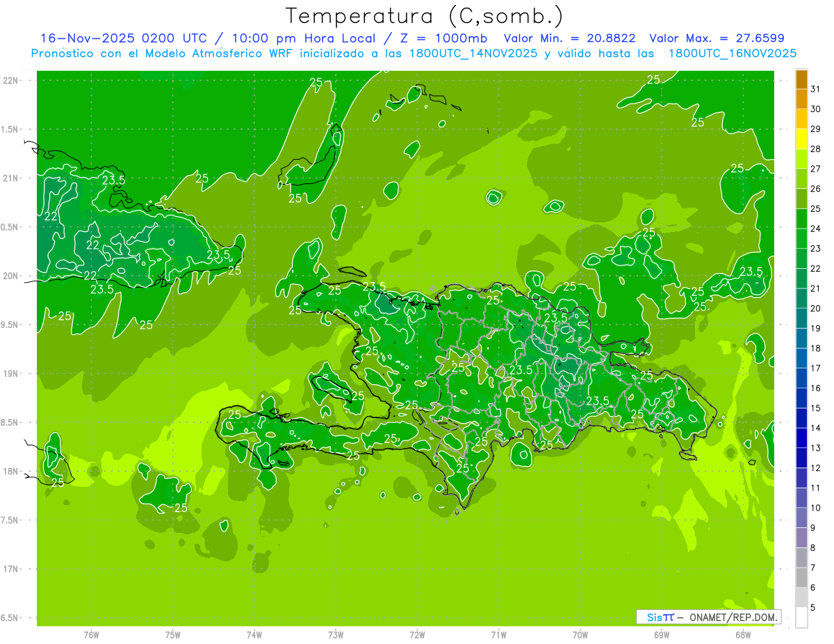Click the "18N" latitude axis label
Image resolution: width=834 pixels, height=644 pixels.
click(x=10, y=471)
